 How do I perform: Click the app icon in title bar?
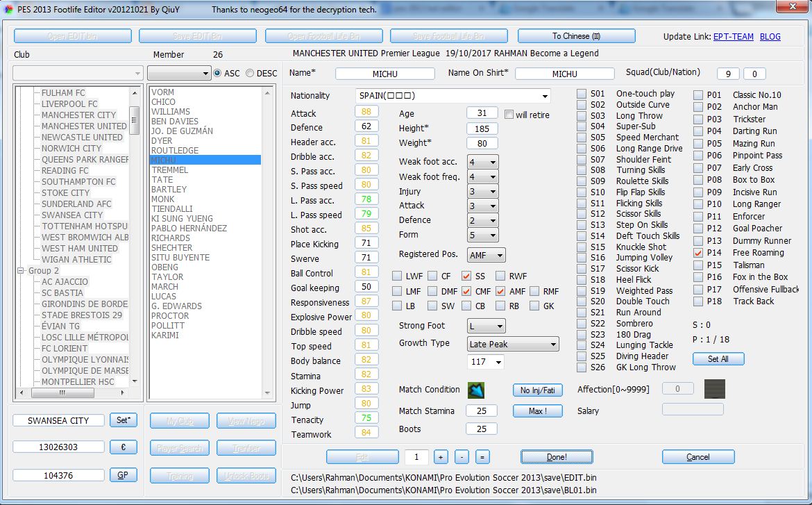[x=9, y=9]
